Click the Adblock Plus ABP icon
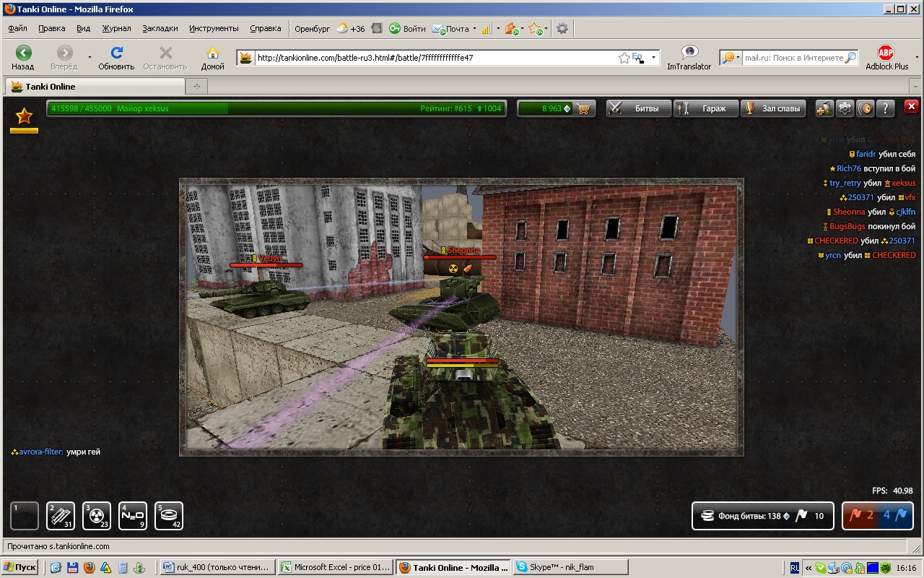 (x=886, y=53)
